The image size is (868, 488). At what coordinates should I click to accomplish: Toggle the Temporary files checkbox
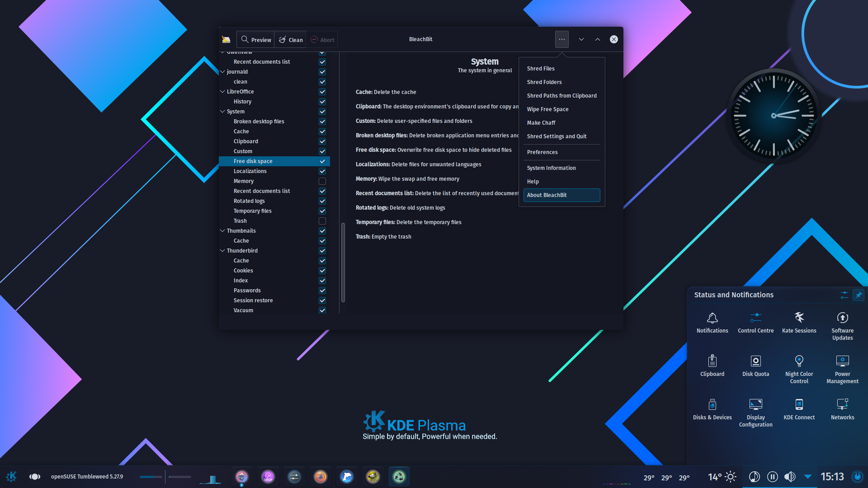point(322,211)
